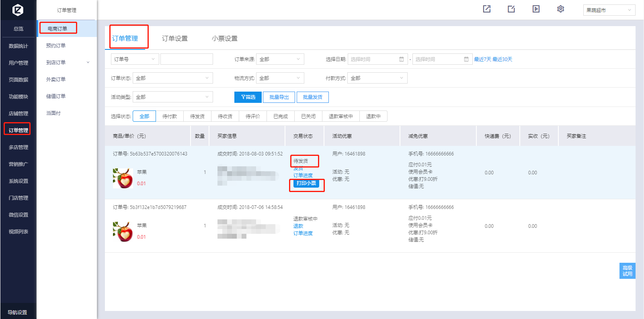Switch to the 订单管理 tab
The width and height of the screenshot is (644, 319).
(125, 39)
